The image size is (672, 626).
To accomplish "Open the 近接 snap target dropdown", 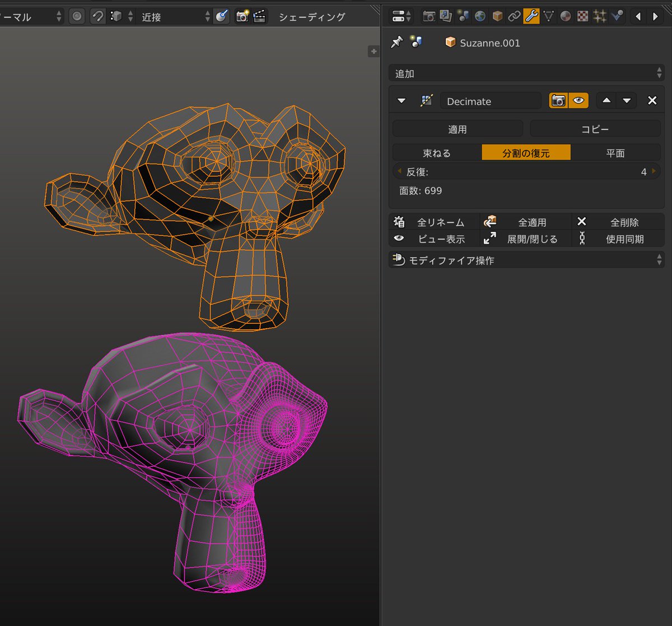I will tap(174, 17).
